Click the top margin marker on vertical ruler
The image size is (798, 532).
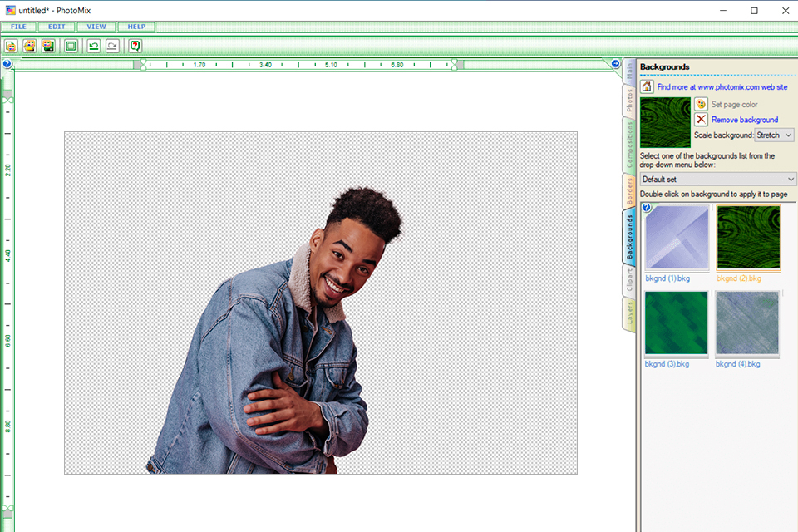pyautogui.click(x=7, y=101)
